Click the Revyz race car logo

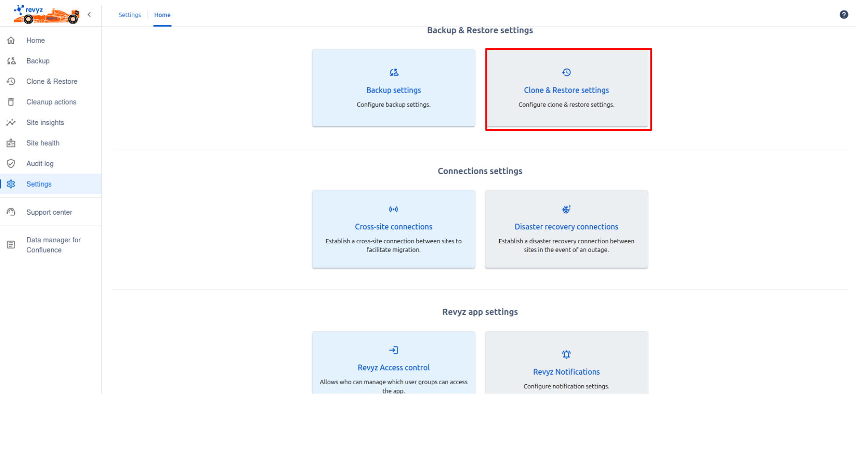tap(46, 14)
